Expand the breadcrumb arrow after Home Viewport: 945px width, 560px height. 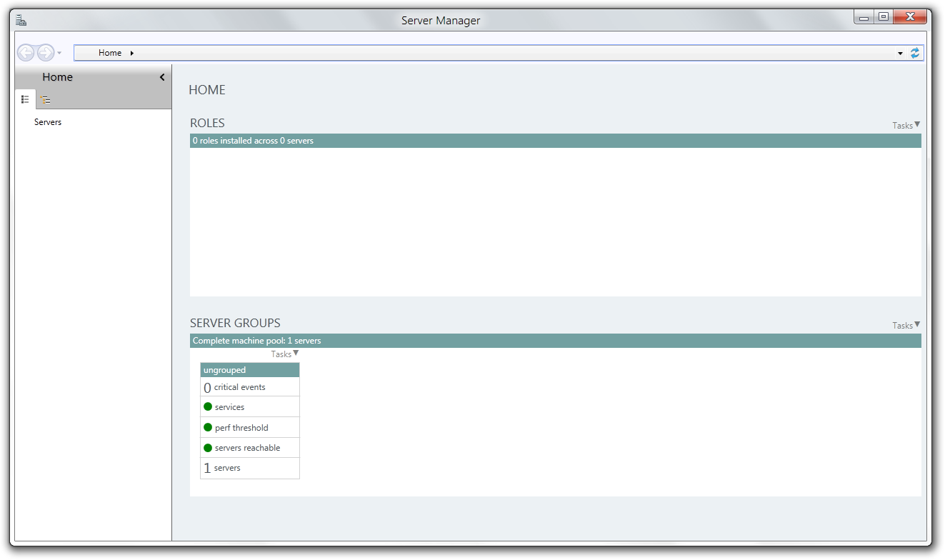(132, 53)
